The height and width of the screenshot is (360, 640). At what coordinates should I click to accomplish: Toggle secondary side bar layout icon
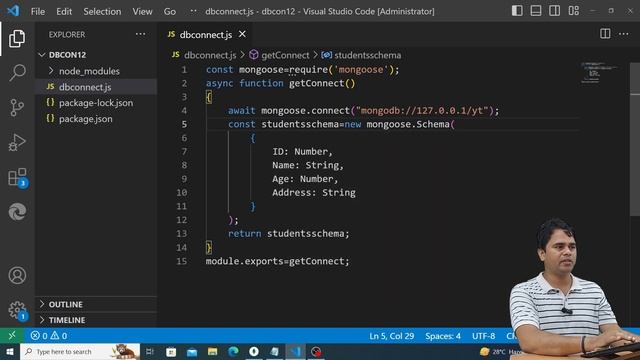pos(554,11)
